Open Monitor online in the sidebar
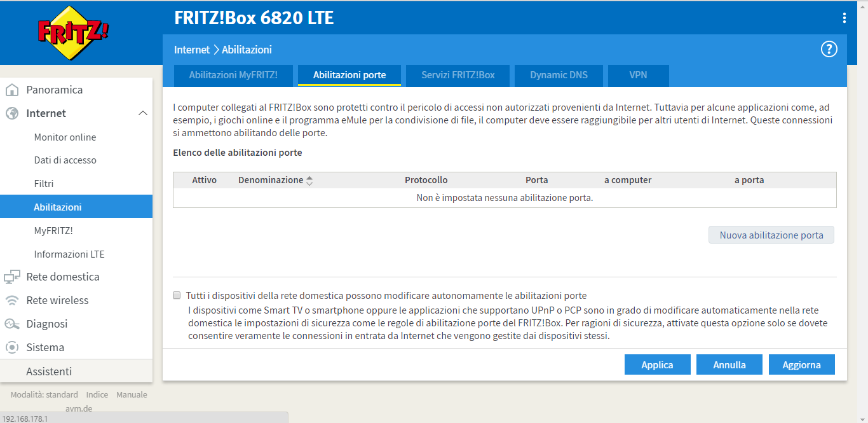Viewport: 868px width, 423px height. [x=65, y=137]
